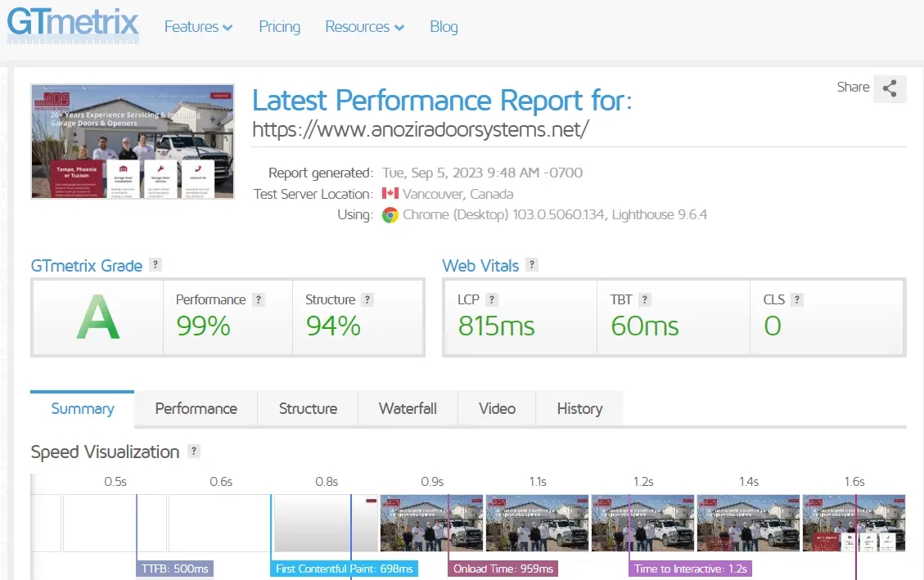924x580 pixels.
Task: Click the TTFB: 500ms marker
Action: [175, 569]
